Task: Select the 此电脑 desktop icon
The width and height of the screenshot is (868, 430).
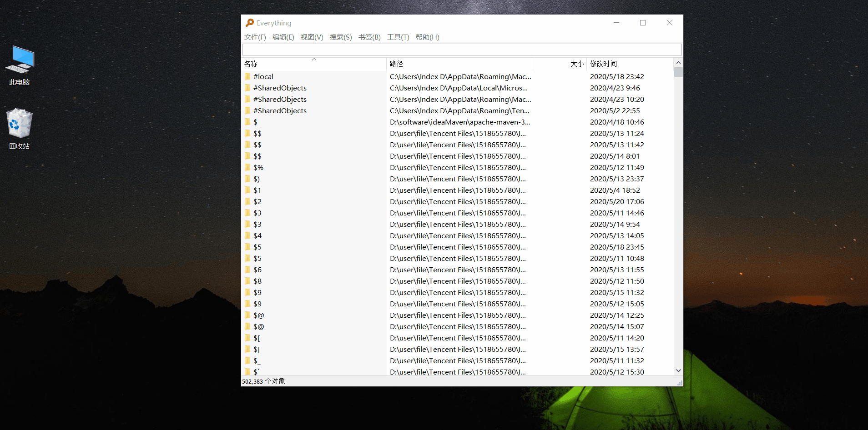Action: pyautogui.click(x=20, y=65)
